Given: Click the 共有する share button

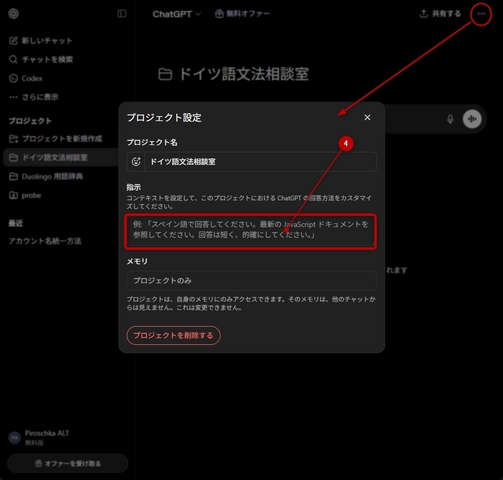Looking at the screenshot, I should [440, 14].
